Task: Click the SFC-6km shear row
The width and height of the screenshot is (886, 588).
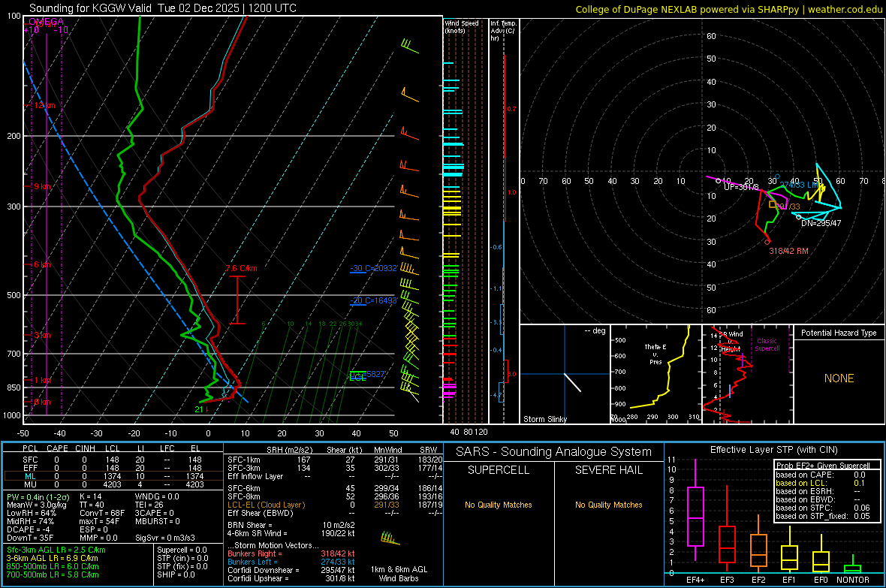Action: coord(335,488)
